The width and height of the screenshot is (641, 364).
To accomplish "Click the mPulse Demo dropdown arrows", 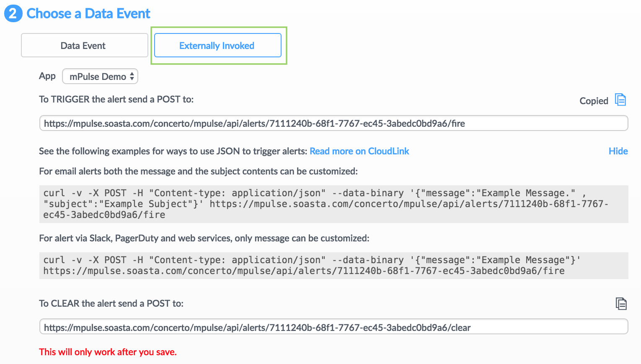I will tap(132, 76).
